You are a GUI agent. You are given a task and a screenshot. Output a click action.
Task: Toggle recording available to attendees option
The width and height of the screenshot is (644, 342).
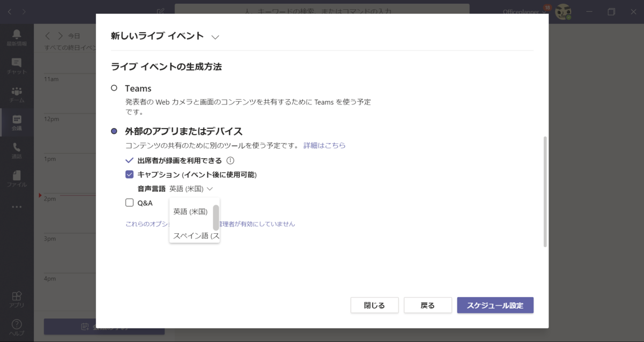point(129,160)
